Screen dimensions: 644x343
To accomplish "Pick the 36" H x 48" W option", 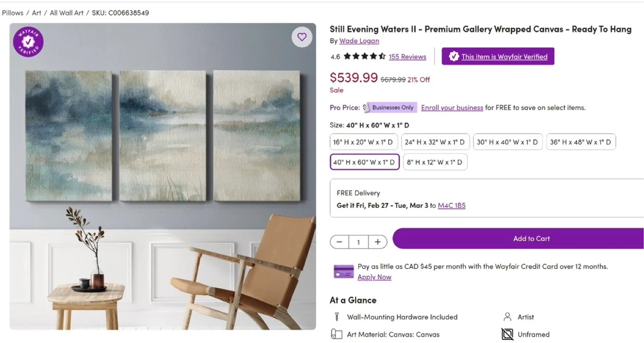I will click(580, 142).
